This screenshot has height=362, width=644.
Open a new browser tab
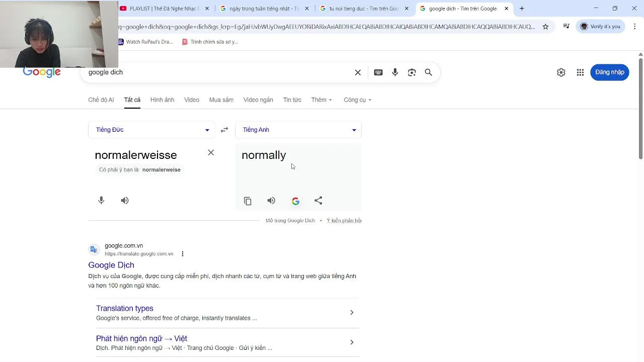(522, 9)
